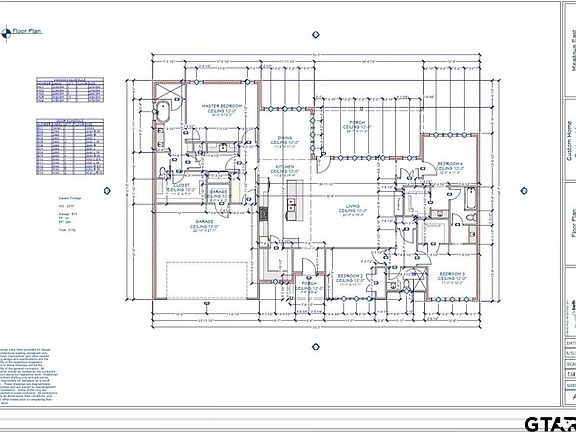
Task: Click the elevation marker right of the plan
Action: (524, 190)
